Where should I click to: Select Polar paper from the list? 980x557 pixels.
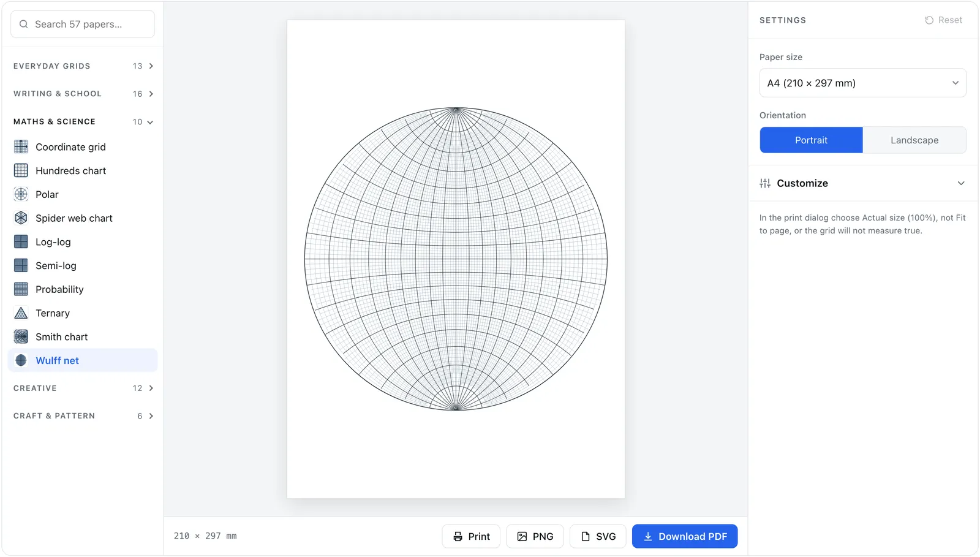83,194
